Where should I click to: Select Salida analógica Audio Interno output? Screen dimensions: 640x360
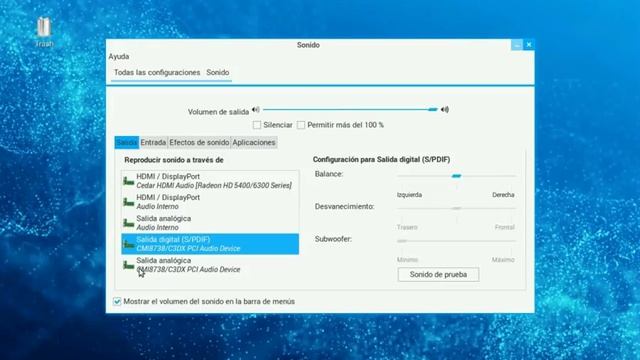(210, 223)
